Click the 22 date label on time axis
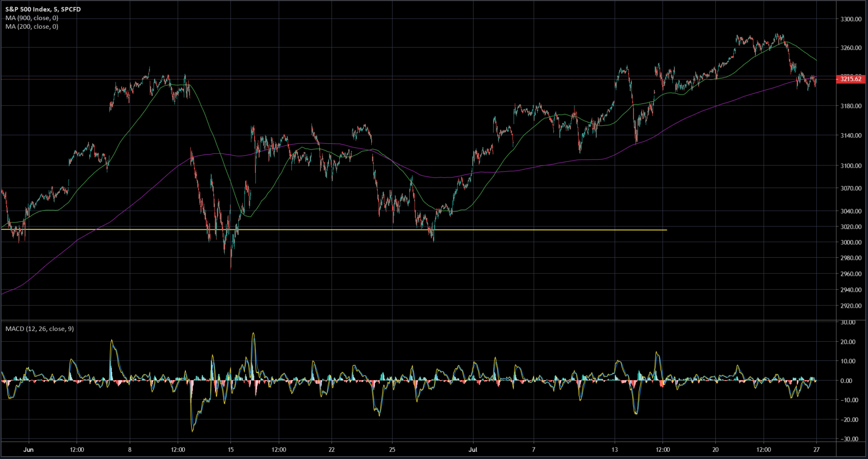This screenshot has height=459, width=868. [x=331, y=450]
